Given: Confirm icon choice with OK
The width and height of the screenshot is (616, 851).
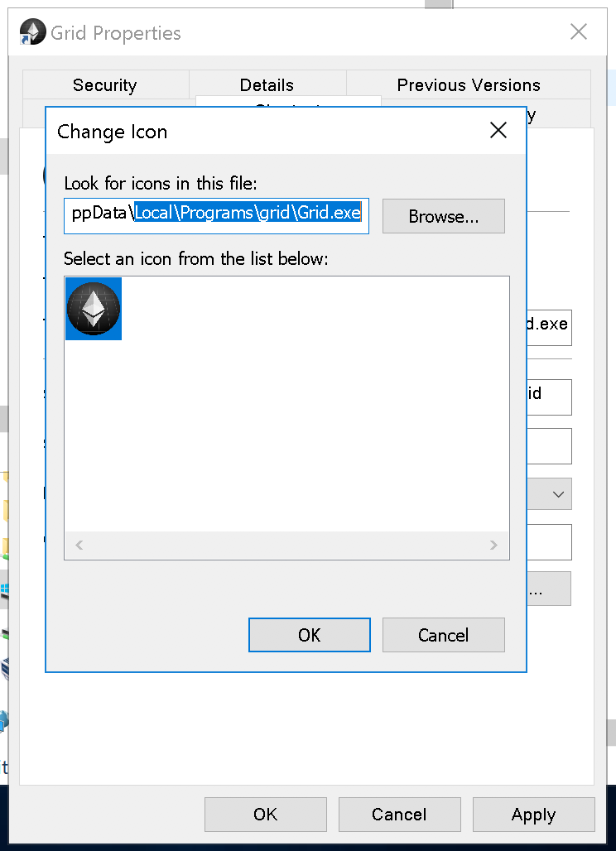Looking at the screenshot, I should (309, 634).
